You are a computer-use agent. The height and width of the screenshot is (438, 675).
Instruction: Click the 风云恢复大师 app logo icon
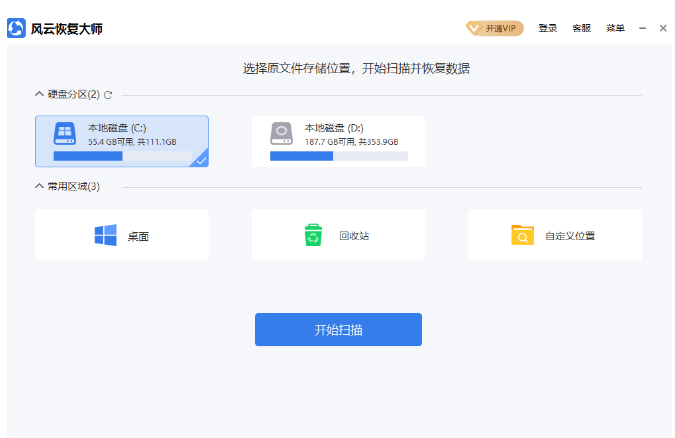(16, 28)
